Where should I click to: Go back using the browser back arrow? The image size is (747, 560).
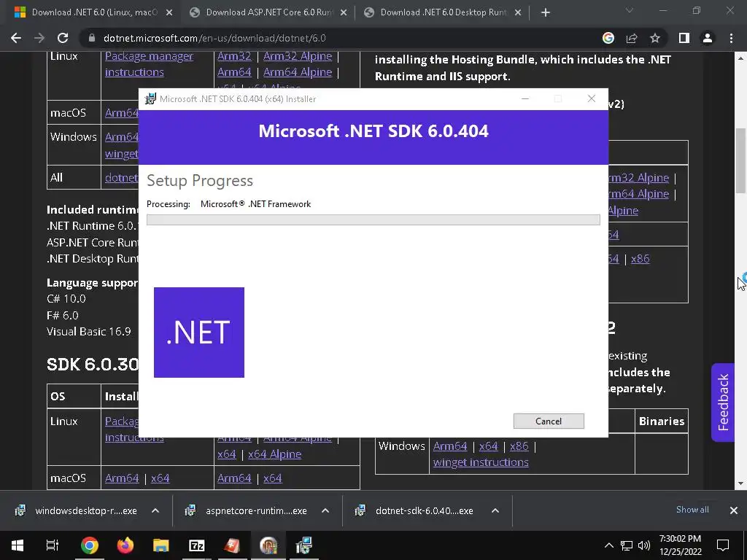16,38
